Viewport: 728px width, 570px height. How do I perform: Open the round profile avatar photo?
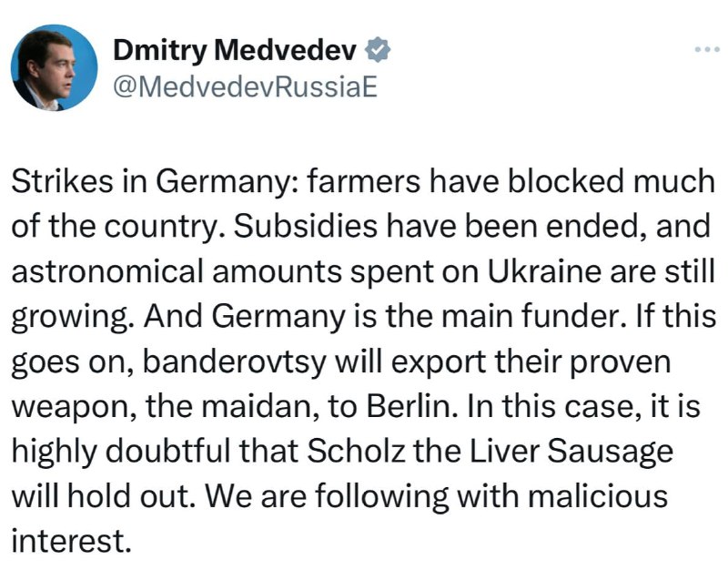pyautogui.click(x=55, y=67)
